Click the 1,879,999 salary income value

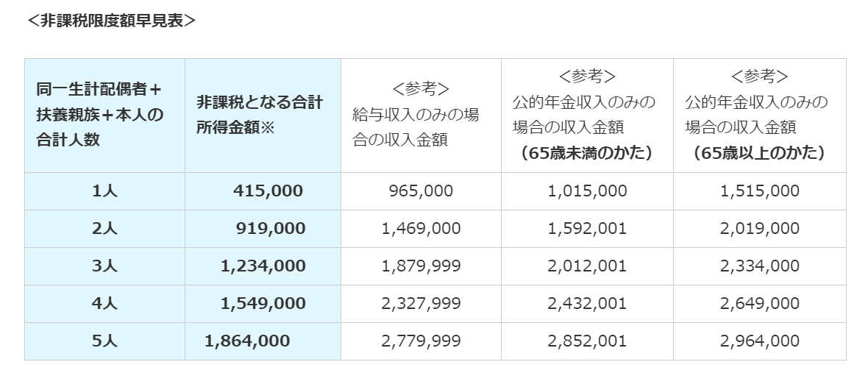tap(421, 266)
